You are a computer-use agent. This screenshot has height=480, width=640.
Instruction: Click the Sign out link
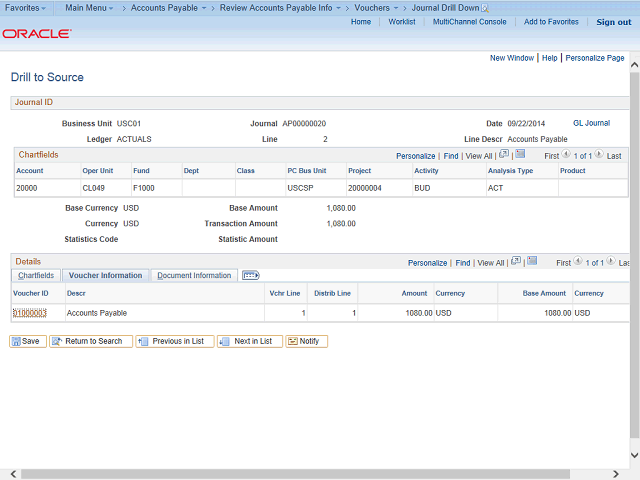(613, 22)
